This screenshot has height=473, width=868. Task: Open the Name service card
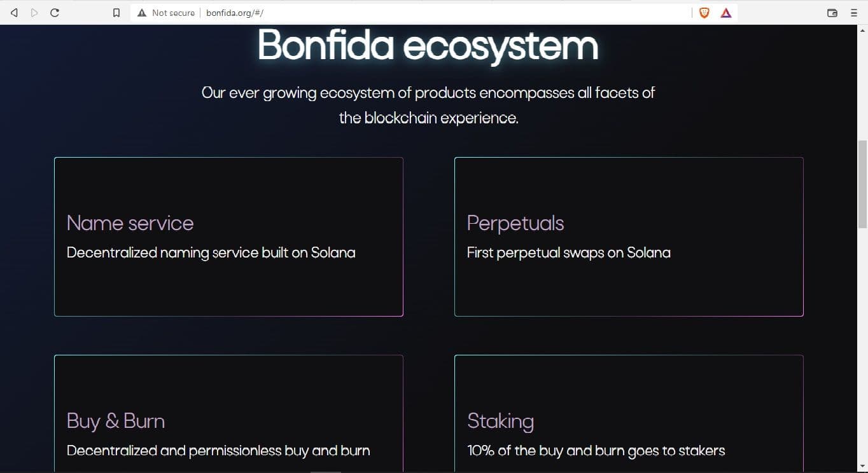(228, 236)
